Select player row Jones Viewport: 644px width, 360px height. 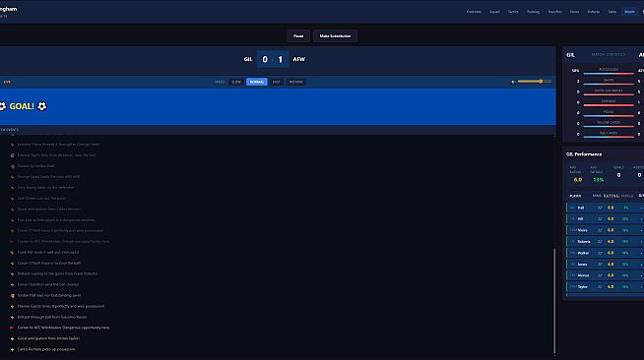(605, 265)
